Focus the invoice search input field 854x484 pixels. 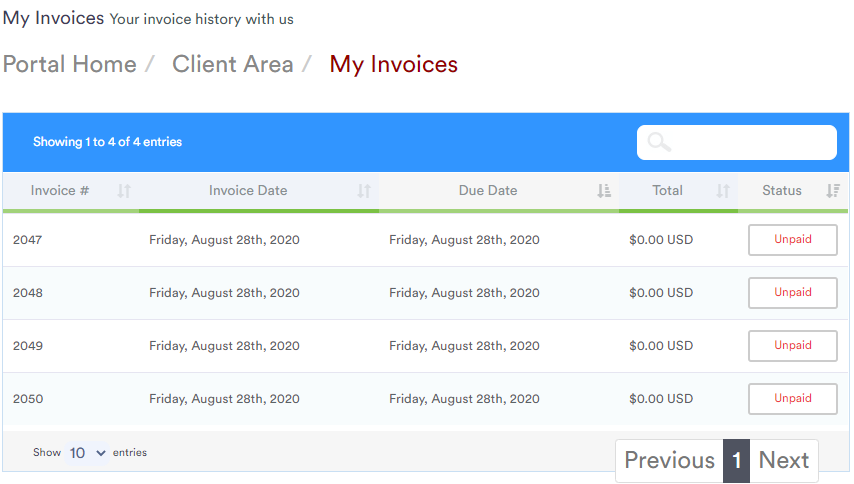click(737, 143)
